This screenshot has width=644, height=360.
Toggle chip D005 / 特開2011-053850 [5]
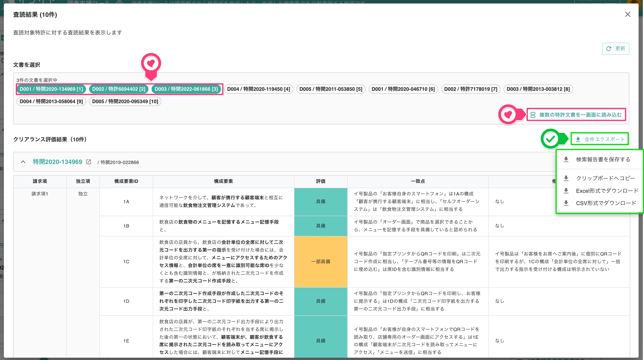331,89
